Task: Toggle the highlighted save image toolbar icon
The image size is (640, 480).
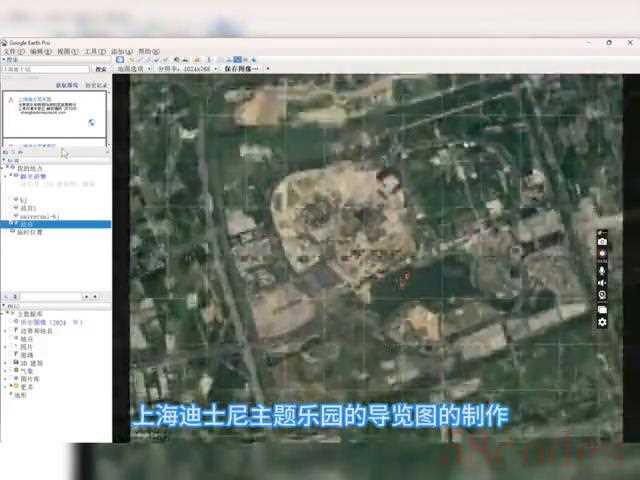Action: tap(237, 60)
